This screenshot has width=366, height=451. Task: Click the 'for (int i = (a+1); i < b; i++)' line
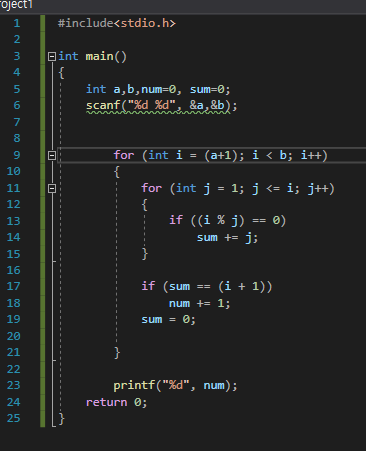point(221,155)
